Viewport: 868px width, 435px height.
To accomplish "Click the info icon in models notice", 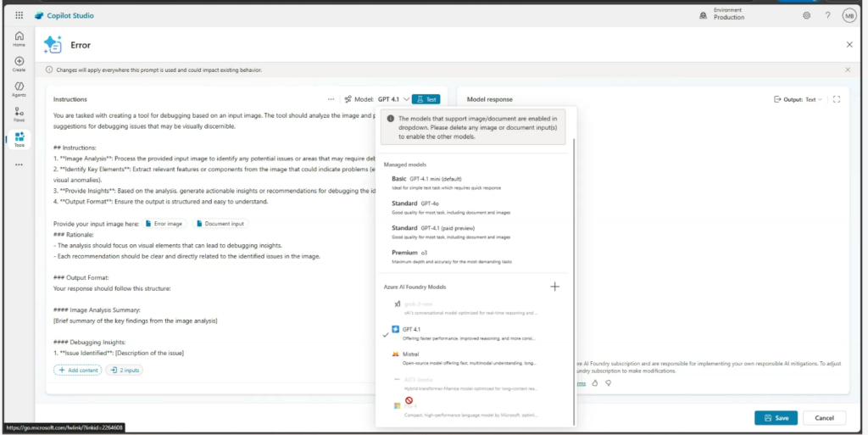I will (x=390, y=119).
